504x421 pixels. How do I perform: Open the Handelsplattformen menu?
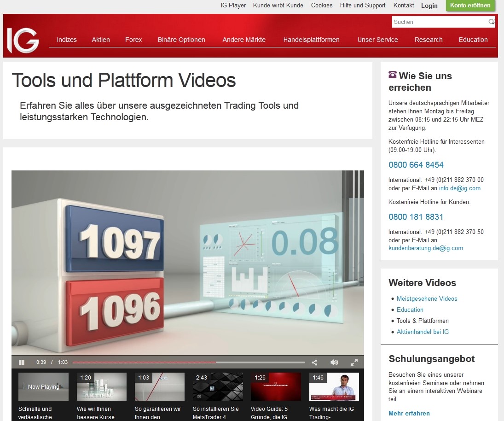click(311, 40)
